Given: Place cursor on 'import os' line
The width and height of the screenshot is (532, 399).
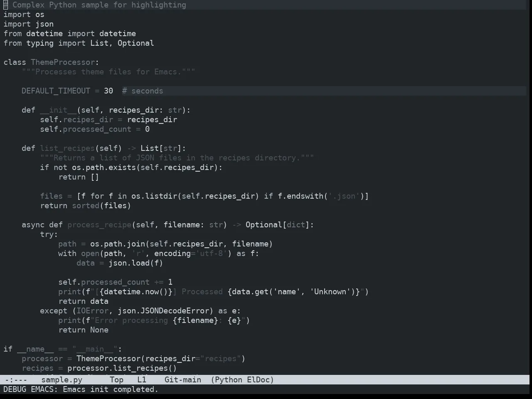Looking at the screenshot, I should (x=24, y=15).
